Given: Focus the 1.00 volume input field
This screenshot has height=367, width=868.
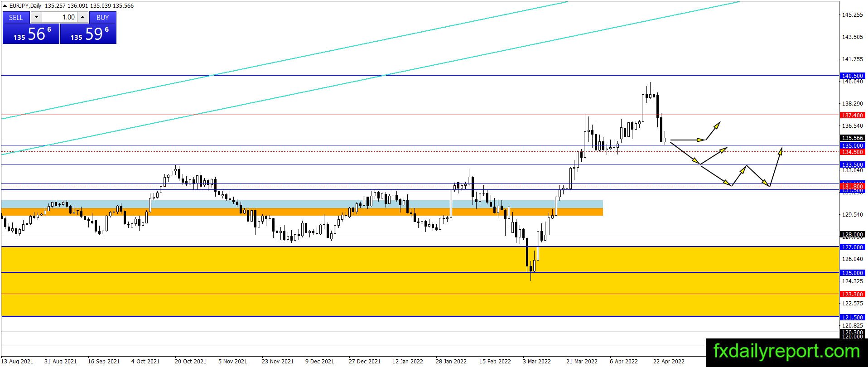Looking at the screenshot, I should (x=59, y=17).
